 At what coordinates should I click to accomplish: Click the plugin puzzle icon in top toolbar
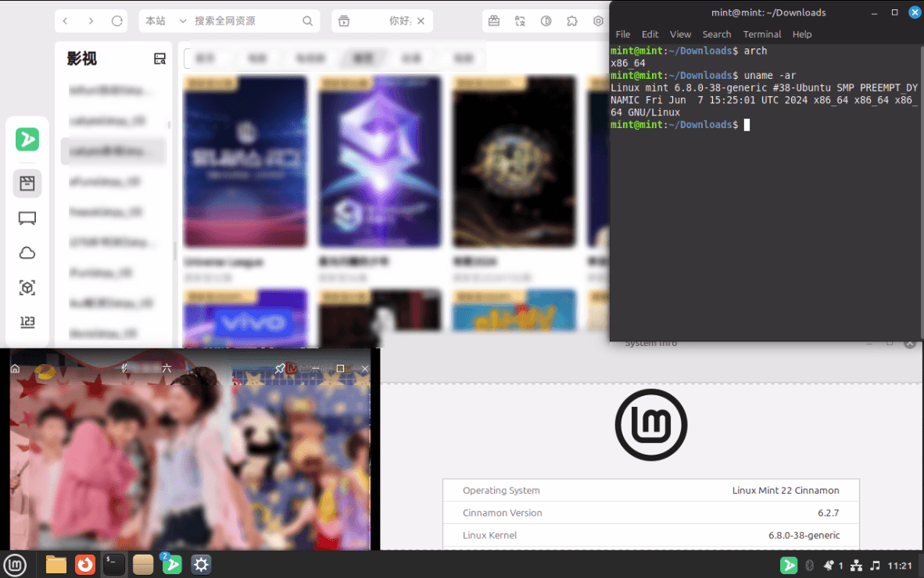click(572, 21)
